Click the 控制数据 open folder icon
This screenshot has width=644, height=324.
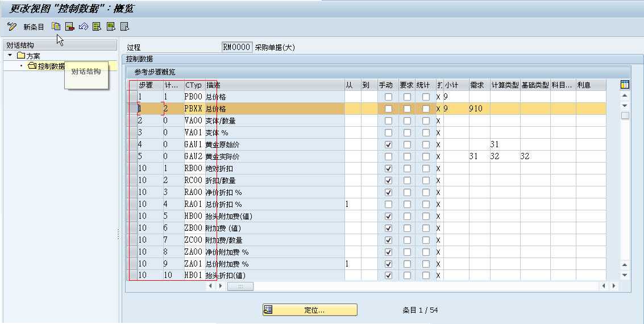tap(32, 66)
